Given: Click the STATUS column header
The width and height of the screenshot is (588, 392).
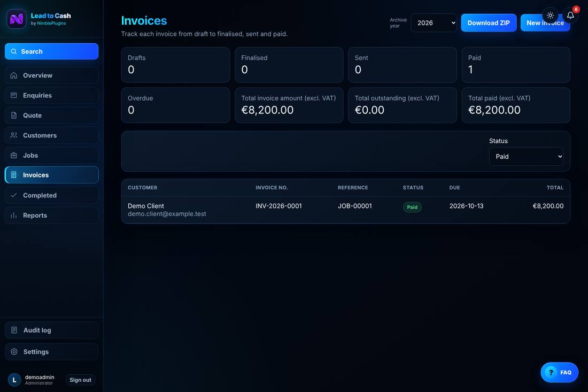Looking at the screenshot, I should coord(413,188).
